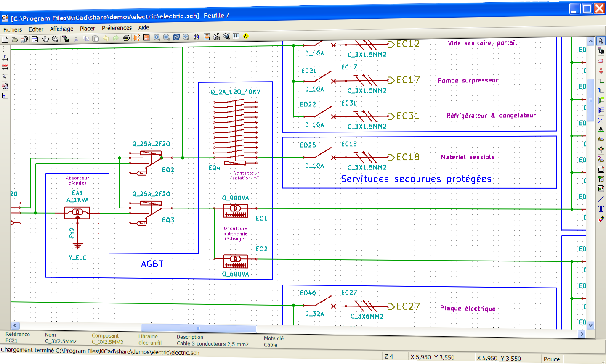Select the green Place wire tool
The width and height of the screenshot is (606, 364).
pos(601,81)
